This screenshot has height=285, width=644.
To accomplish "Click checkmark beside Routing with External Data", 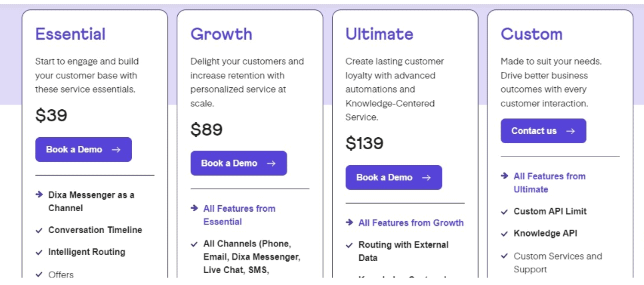I will [x=349, y=245].
